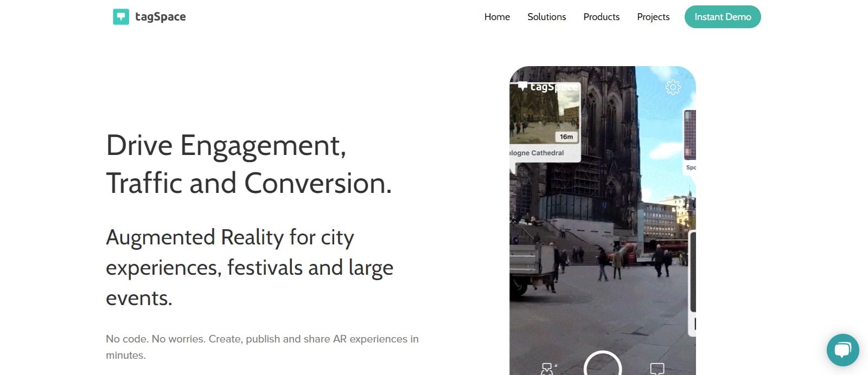Tap the speech bubble icon in phone mockup
This screenshot has width=868, height=375.
coord(657,369)
